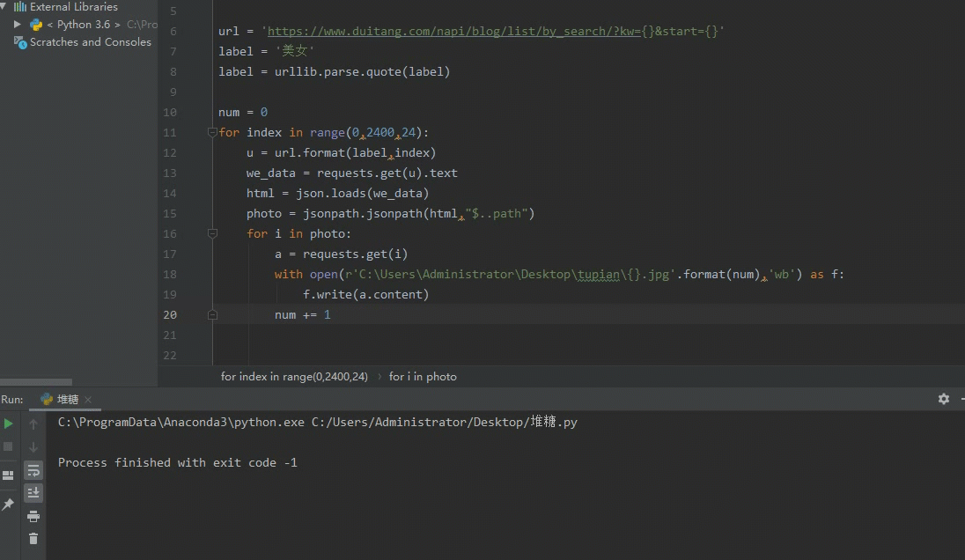Click breadcrumb 'for i in photo'
965x560 pixels.
point(423,377)
